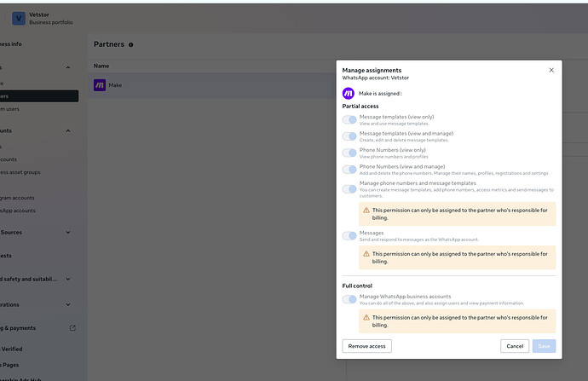Click the info icon next to Partners heading
Image resolution: width=588 pixels, height=381 pixels.
coord(131,45)
